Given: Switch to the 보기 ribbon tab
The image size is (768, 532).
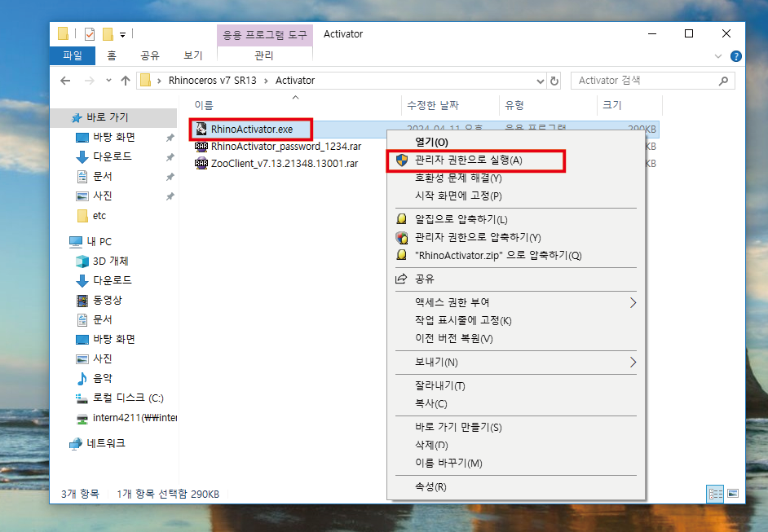Looking at the screenshot, I should [x=193, y=55].
